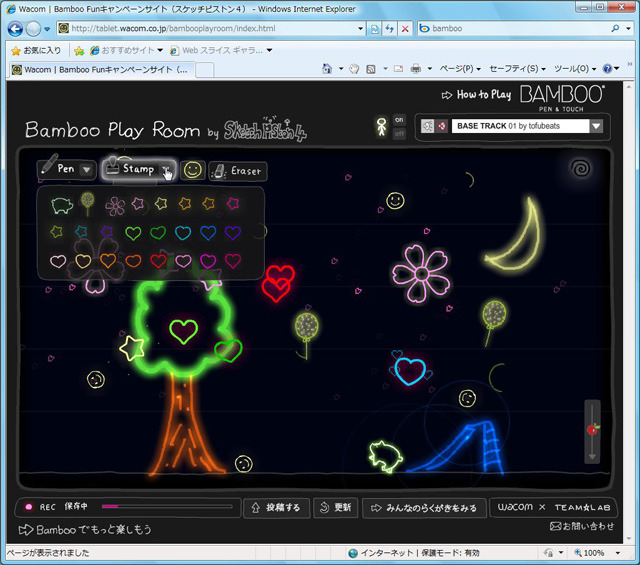Open the ツール(O) menu
Viewport: 640px width, 565px height.
tap(575, 69)
